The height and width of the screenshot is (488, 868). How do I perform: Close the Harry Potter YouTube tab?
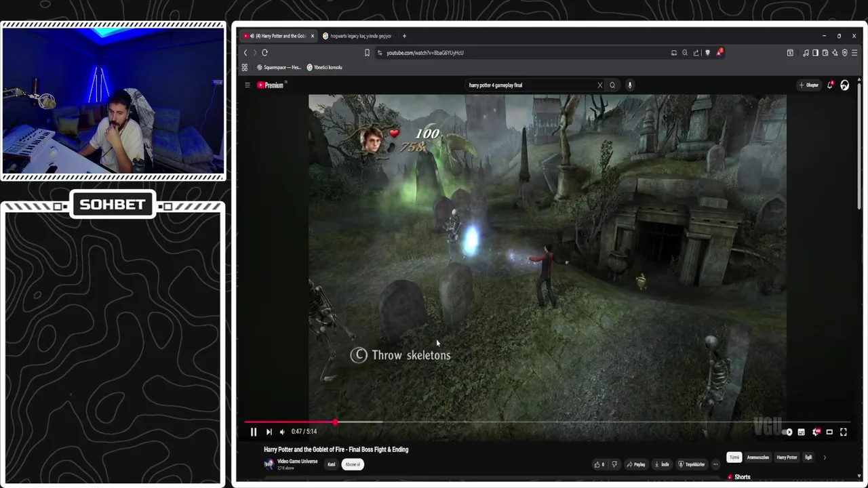(x=313, y=36)
